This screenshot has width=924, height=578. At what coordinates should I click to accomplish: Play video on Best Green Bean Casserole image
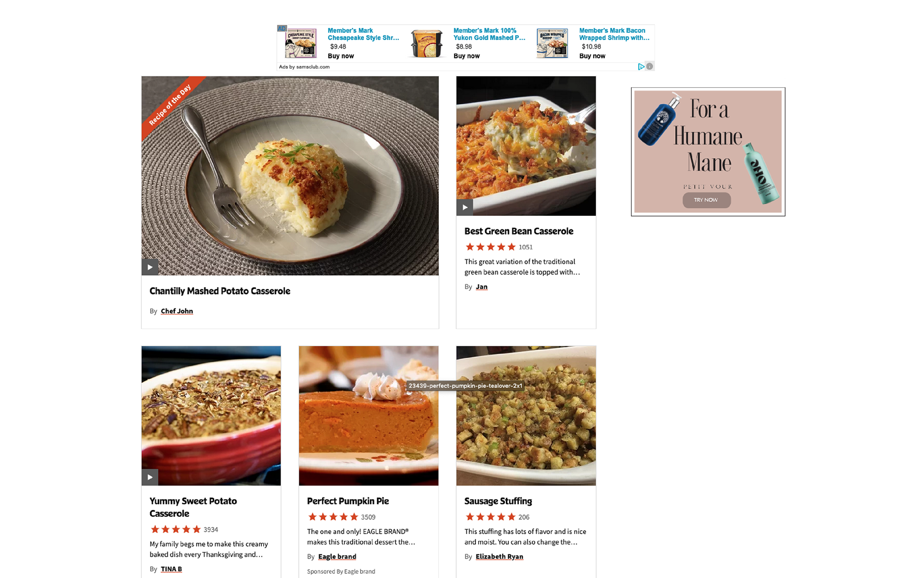tap(464, 207)
